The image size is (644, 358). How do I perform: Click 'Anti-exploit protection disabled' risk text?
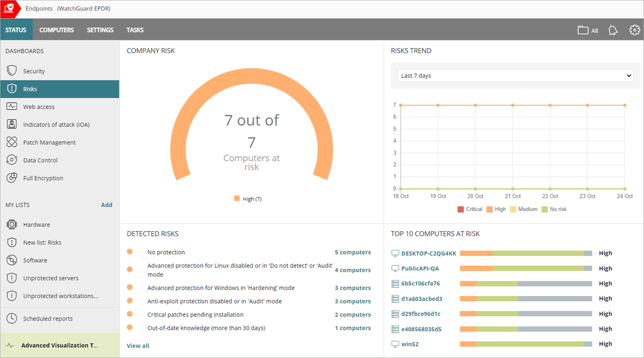(215, 301)
